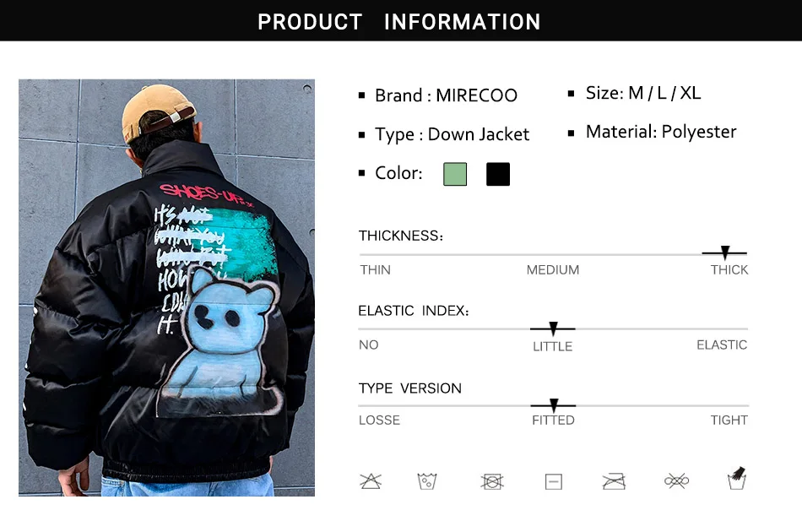Click the jacket product photo
This screenshot has height=532, width=802.
167,287
